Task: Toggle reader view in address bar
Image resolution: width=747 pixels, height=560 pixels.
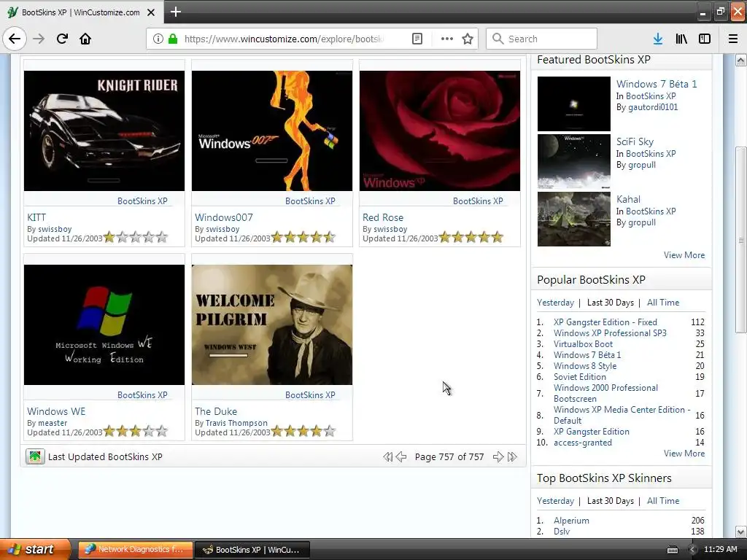Action: pos(417,39)
